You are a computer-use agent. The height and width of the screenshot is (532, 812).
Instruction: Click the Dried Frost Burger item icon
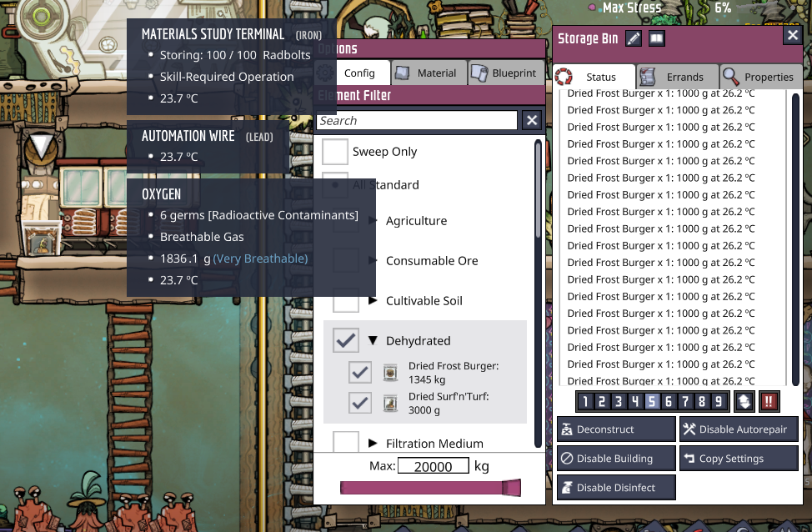(x=390, y=373)
